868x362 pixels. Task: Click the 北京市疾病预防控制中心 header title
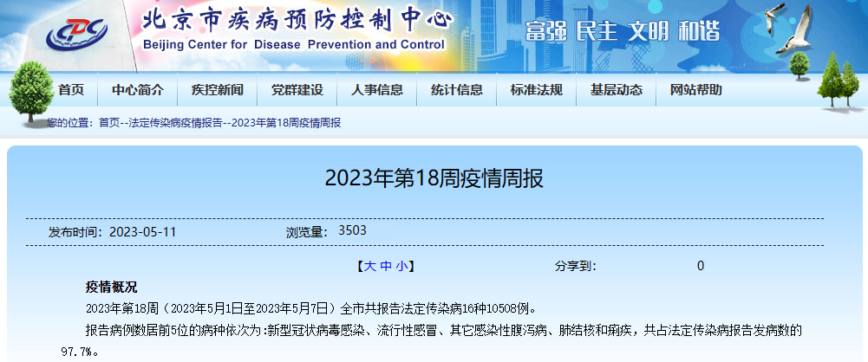(x=297, y=21)
